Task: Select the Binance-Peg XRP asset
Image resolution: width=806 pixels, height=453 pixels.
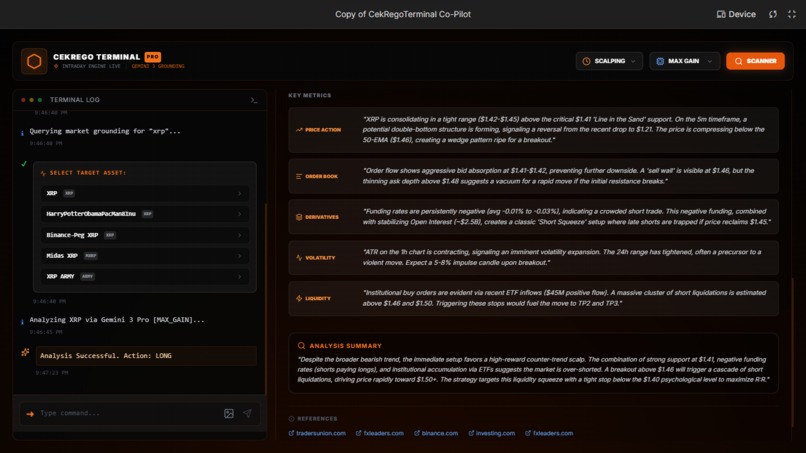Action: tap(144, 235)
